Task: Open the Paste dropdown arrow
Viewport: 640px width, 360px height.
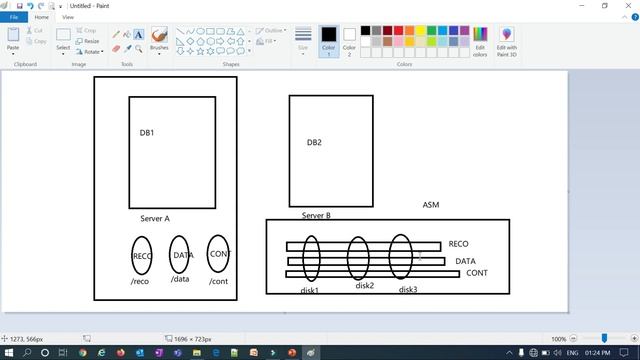Action: [13, 54]
